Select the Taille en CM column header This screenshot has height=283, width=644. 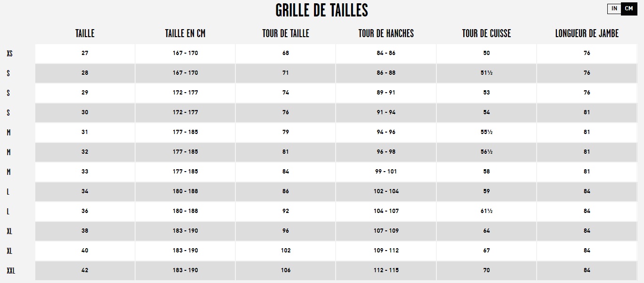185,33
